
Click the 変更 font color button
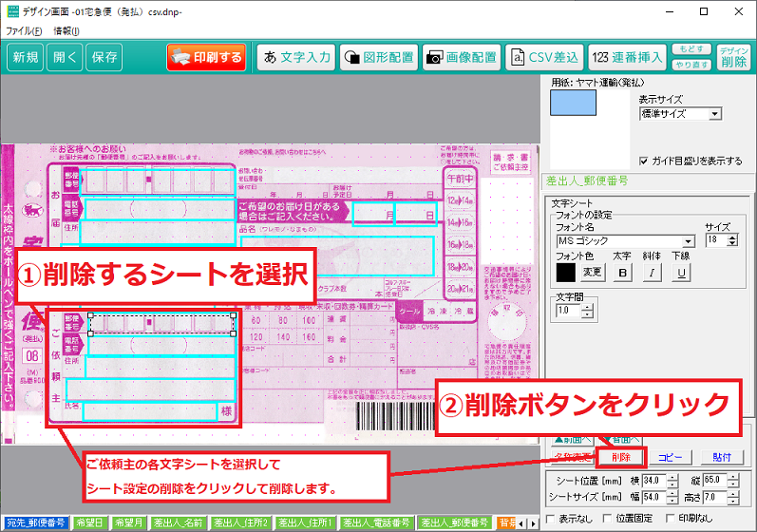[x=592, y=273]
